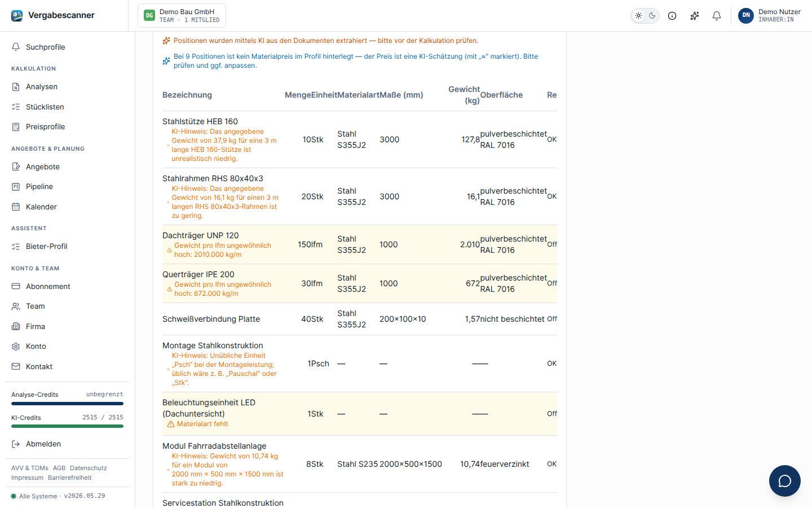Click the Vergabescanner logo
The height and width of the screenshot is (508, 812).
53,15
